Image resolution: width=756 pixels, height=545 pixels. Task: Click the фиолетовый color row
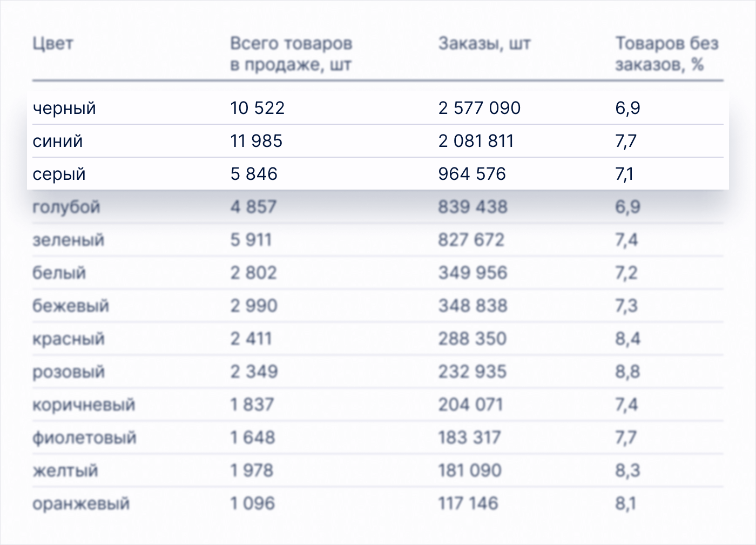pyautogui.click(x=84, y=438)
